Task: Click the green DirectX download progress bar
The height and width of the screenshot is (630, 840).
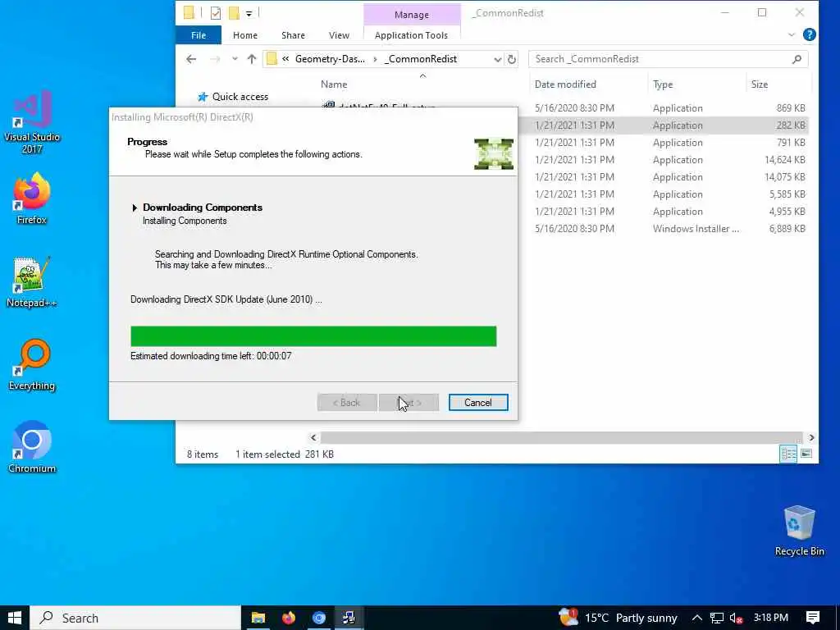Action: tap(313, 336)
